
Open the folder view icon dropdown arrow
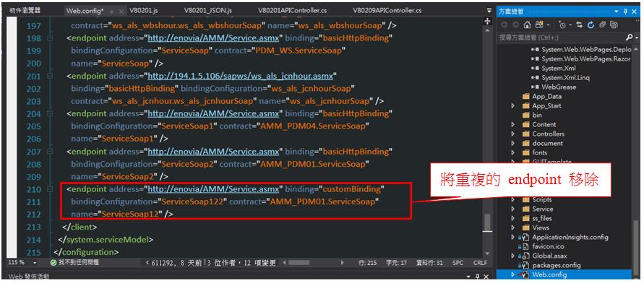click(548, 25)
